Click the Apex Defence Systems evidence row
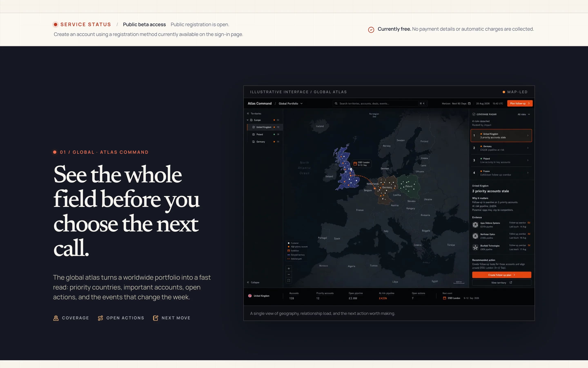The width and height of the screenshot is (588, 368). (501, 225)
